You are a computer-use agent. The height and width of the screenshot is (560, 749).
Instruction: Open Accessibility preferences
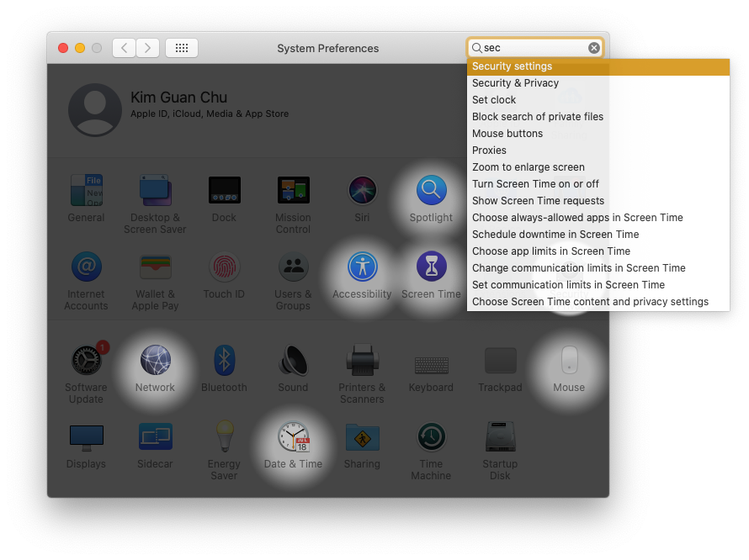point(362,267)
